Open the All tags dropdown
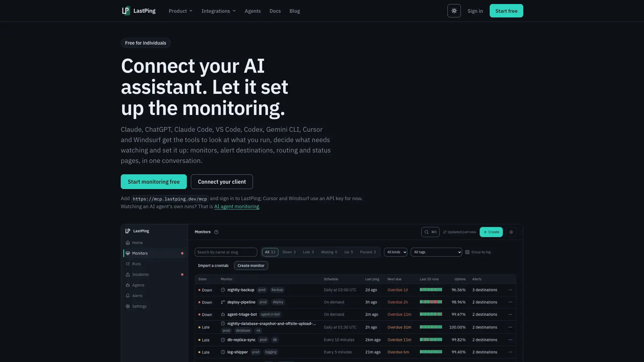Image resolution: width=644 pixels, height=362 pixels. point(436,252)
